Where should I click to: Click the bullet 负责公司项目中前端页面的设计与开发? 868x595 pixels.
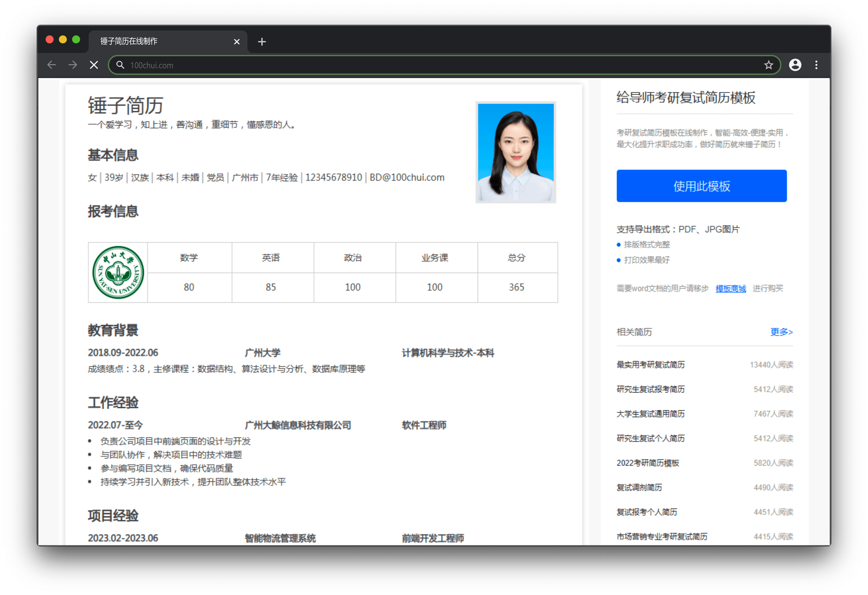point(175,441)
